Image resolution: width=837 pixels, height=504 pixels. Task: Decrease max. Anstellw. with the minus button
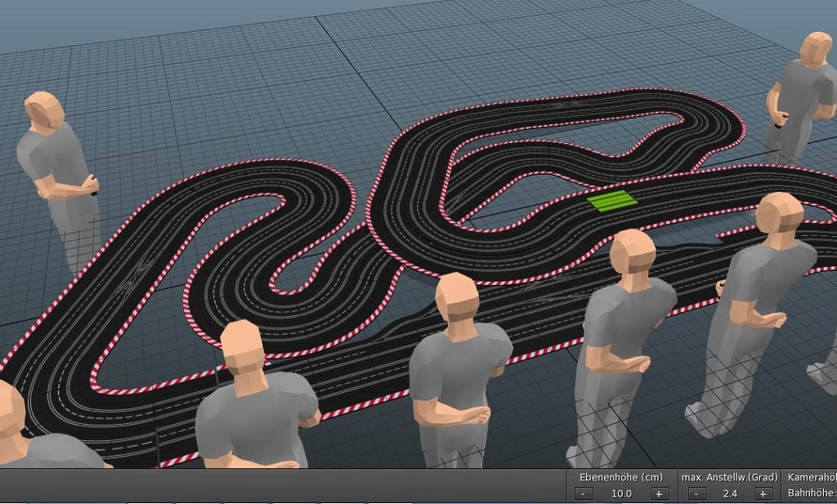(696, 494)
